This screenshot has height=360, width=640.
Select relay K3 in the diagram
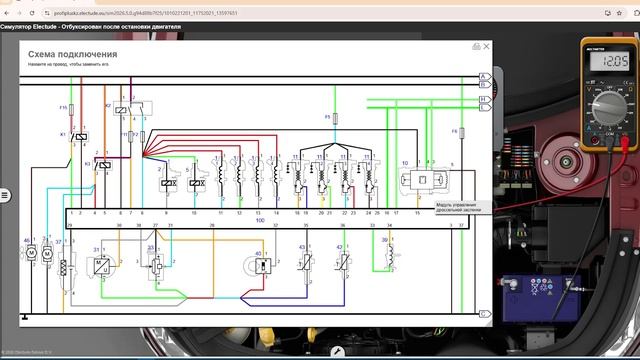102,165
